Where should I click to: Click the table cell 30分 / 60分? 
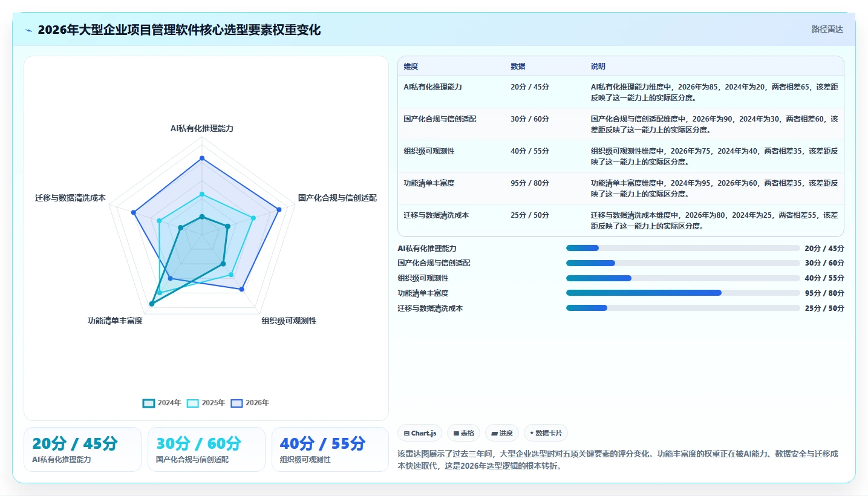530,119
